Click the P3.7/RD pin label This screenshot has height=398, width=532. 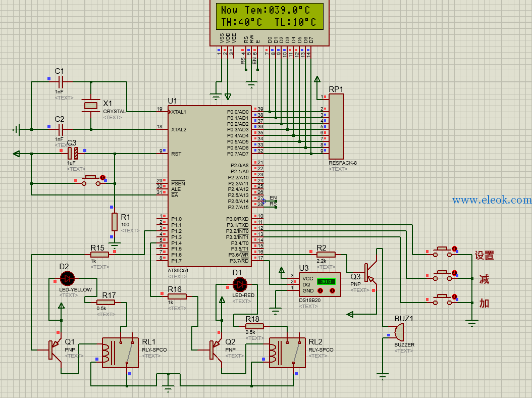point(239,261)
